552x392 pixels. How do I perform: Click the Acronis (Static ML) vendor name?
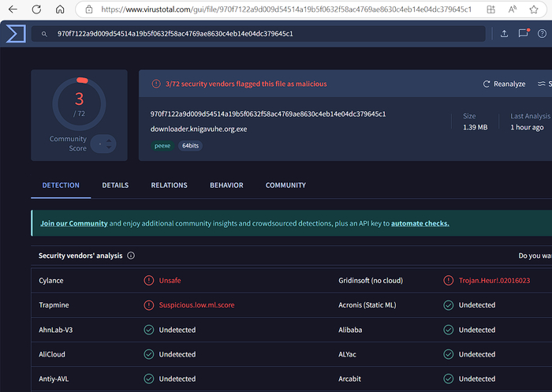tap(367, 305)
